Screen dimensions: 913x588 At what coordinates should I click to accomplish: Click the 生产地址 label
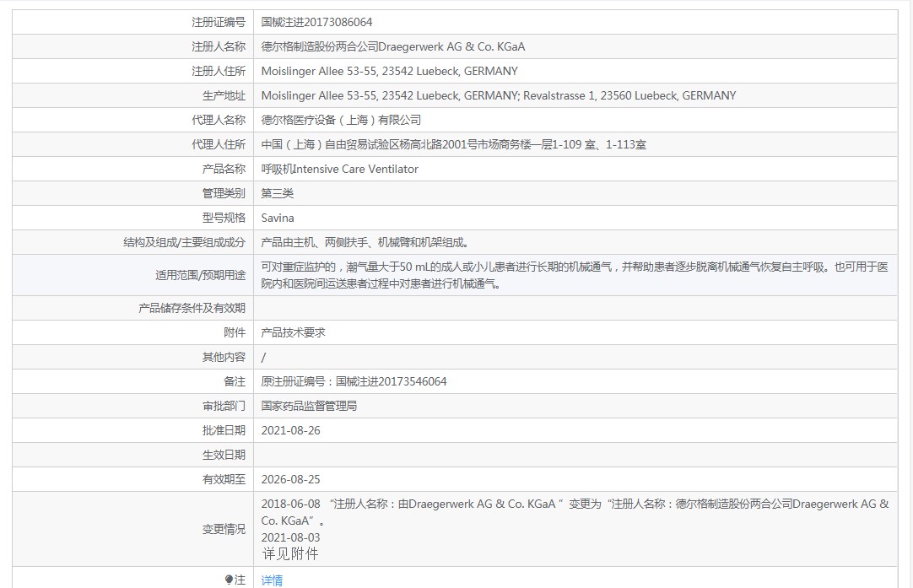[224, 95]
